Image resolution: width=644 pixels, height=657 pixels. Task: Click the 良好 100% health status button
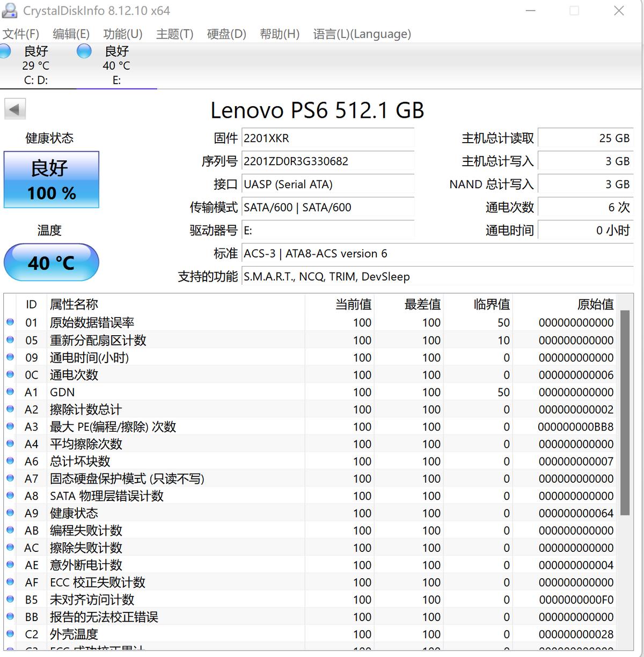tap(52, 180)
